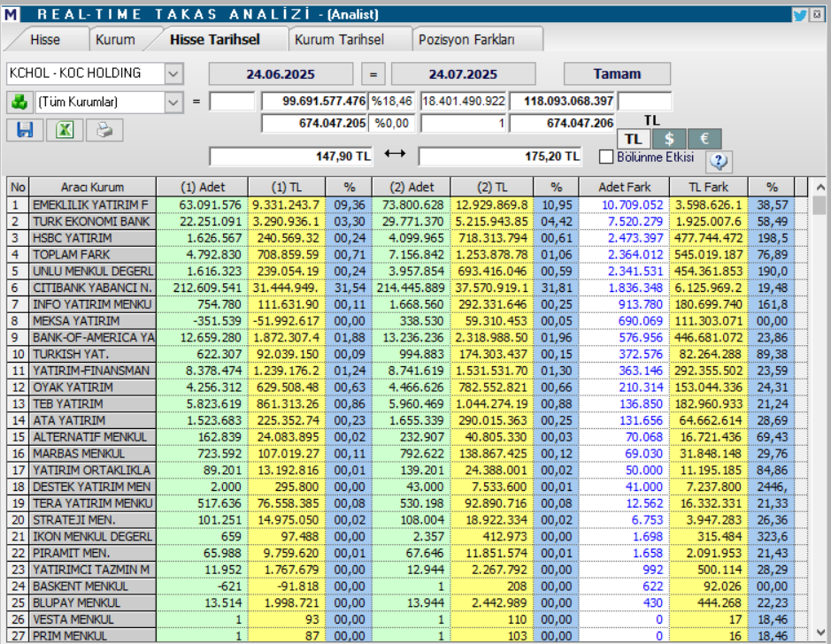Switch currency to Dollar

[669, 139]
